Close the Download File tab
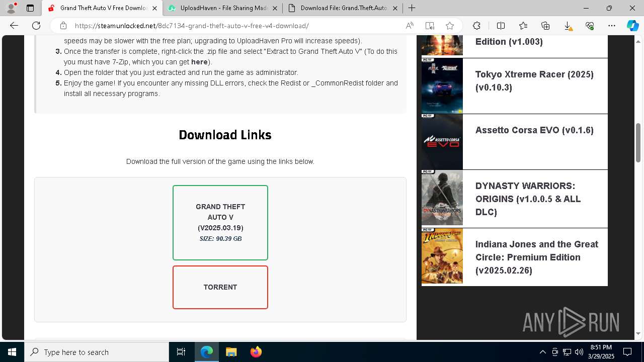 click(395, 8)
